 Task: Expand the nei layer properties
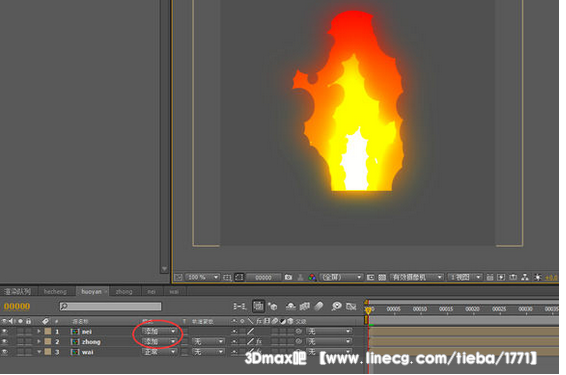39,331
